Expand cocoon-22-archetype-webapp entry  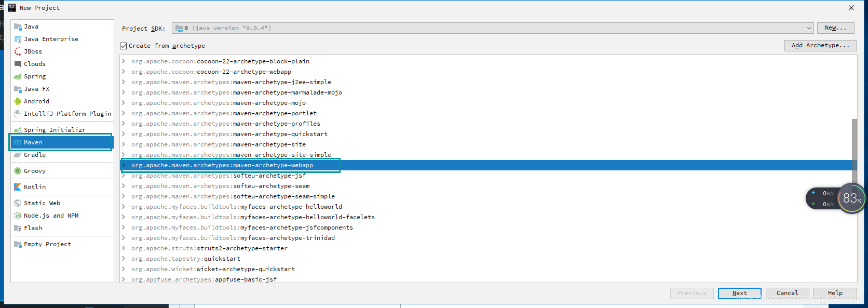[124, 72]
